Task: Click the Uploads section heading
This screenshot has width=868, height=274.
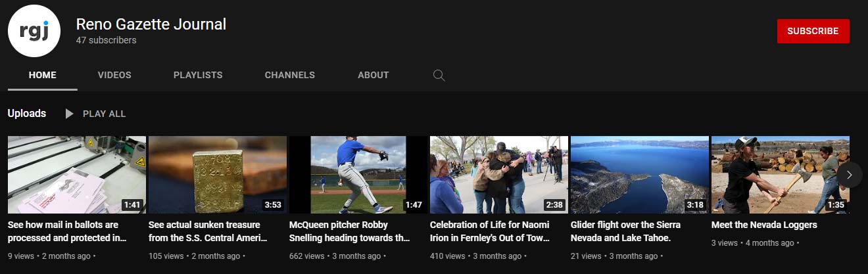Action: click(27, 114)
